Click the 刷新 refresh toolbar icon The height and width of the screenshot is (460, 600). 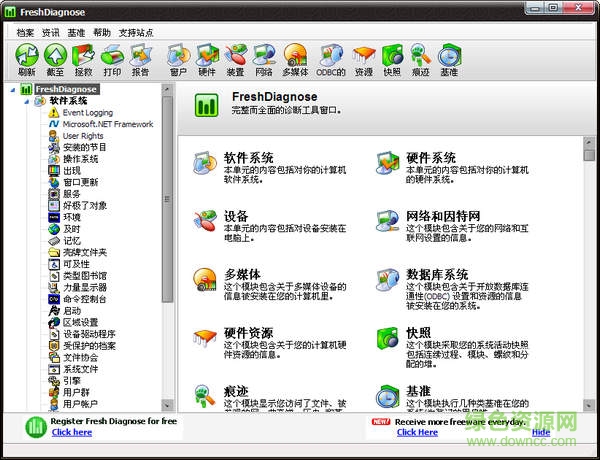pyautogui.click(x=27, y=57)
